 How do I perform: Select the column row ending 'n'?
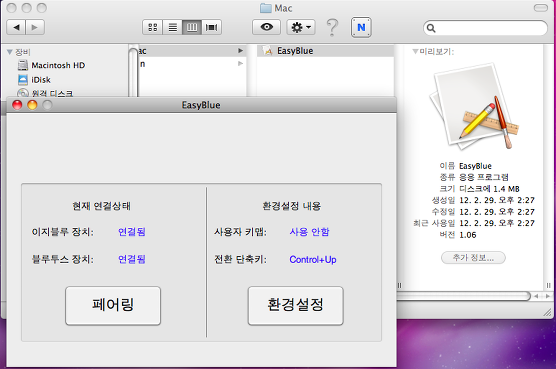click(x=192, y=64)
